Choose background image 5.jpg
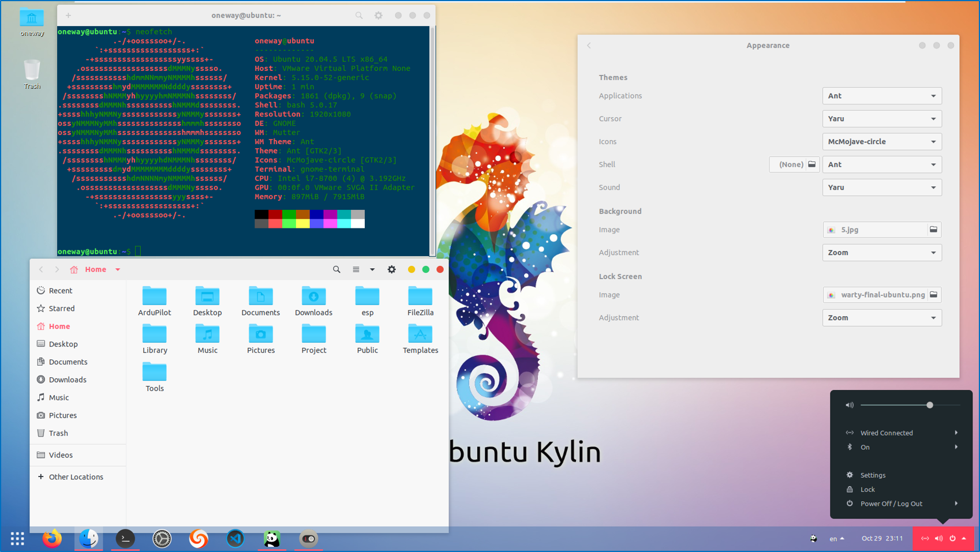 point(882,230)
